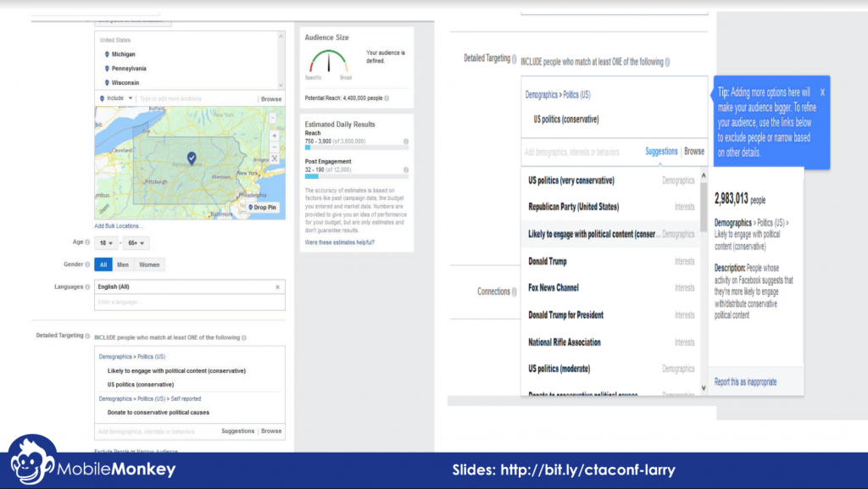Choose US politics (moderate) suggestion

point(611,369)
